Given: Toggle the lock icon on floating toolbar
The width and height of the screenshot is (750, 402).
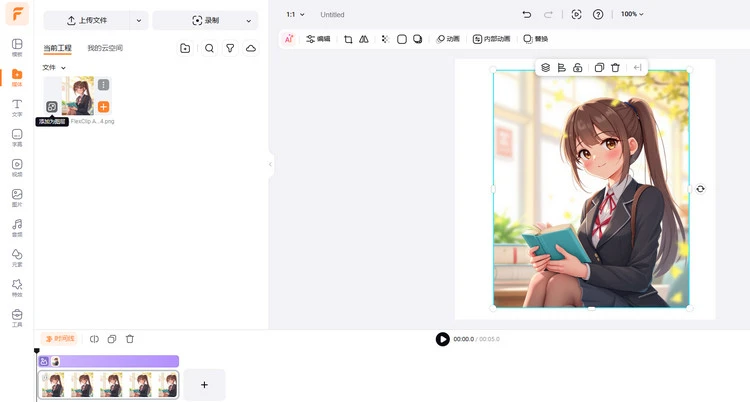Looking at the screenshot, I should pos(578,68).
